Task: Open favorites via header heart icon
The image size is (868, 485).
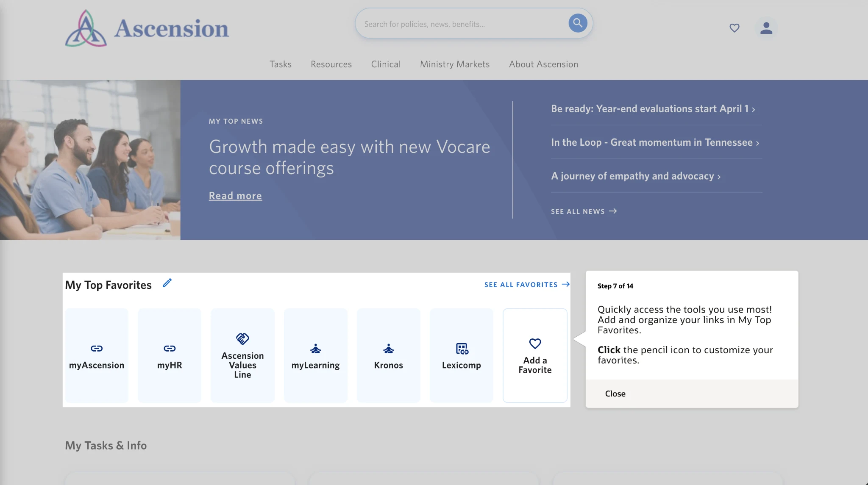Action: pyautogui.click(x=734, y=28)
